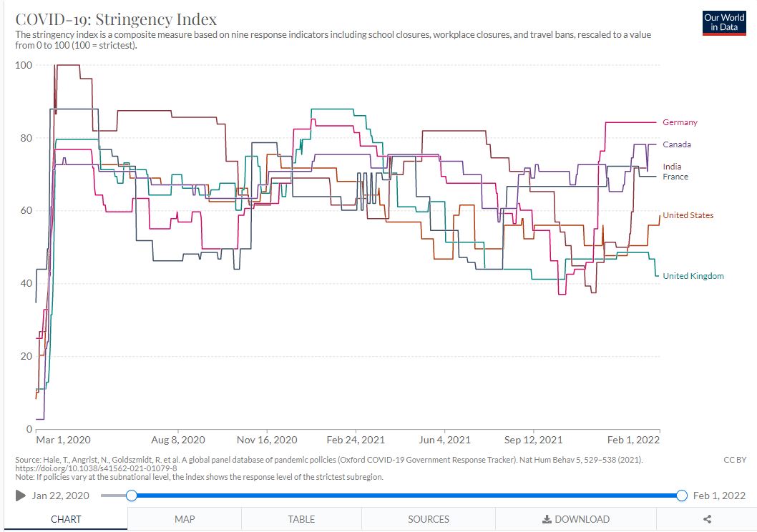This screenshot has width=757, height=532.
Task: Switch to the MAP tab
Action: click(185, 519)
